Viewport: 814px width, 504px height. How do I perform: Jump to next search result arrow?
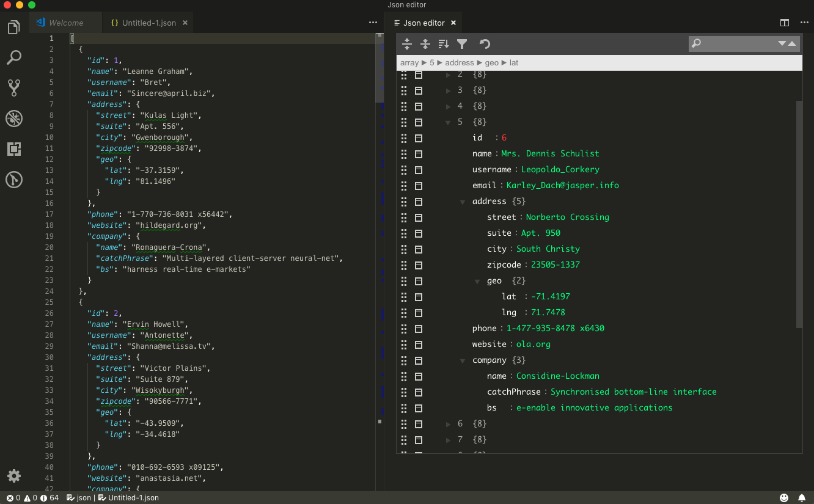(782, 43)
